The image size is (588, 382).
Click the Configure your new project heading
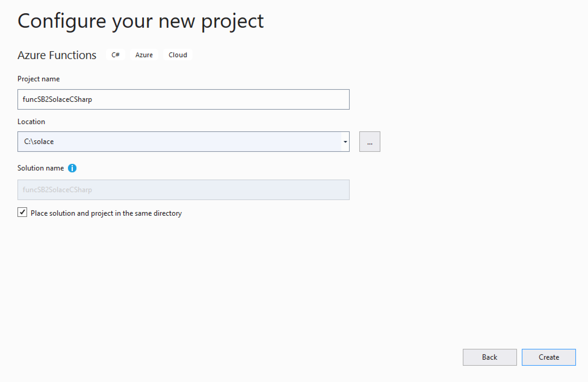(141, 21)
